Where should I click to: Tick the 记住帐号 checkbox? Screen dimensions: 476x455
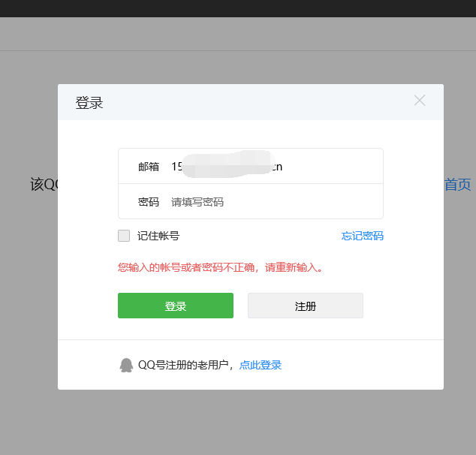tap(124, 236)
